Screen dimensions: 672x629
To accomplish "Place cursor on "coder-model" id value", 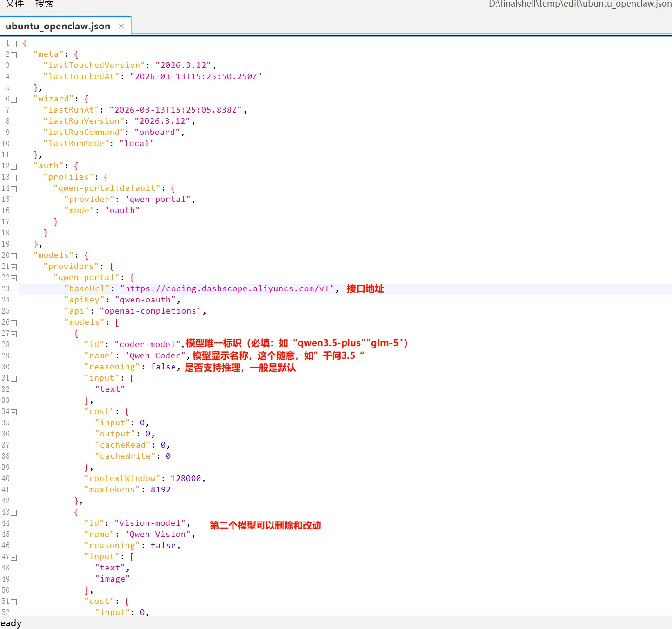I will click(x=147, y=345).
